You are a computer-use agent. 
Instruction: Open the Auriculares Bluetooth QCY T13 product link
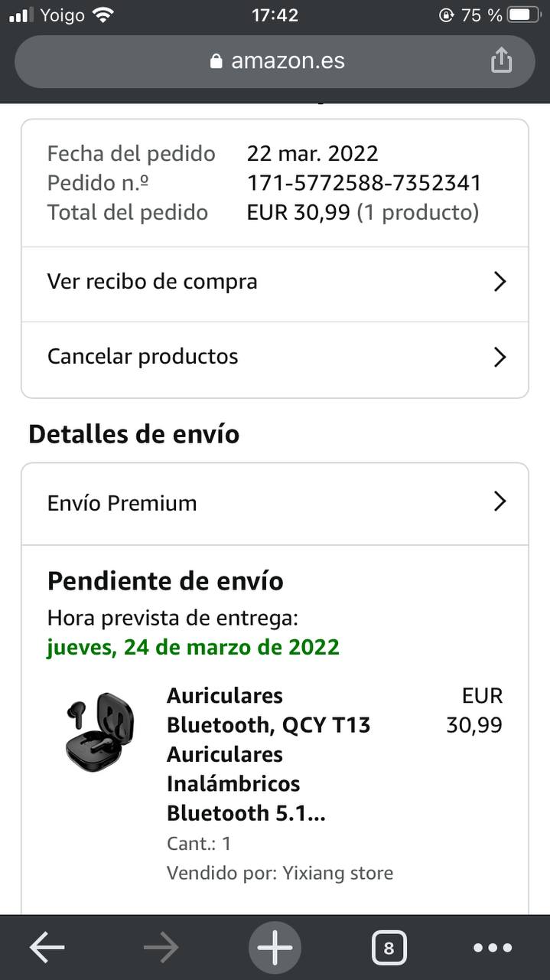[x=268, y=754]
